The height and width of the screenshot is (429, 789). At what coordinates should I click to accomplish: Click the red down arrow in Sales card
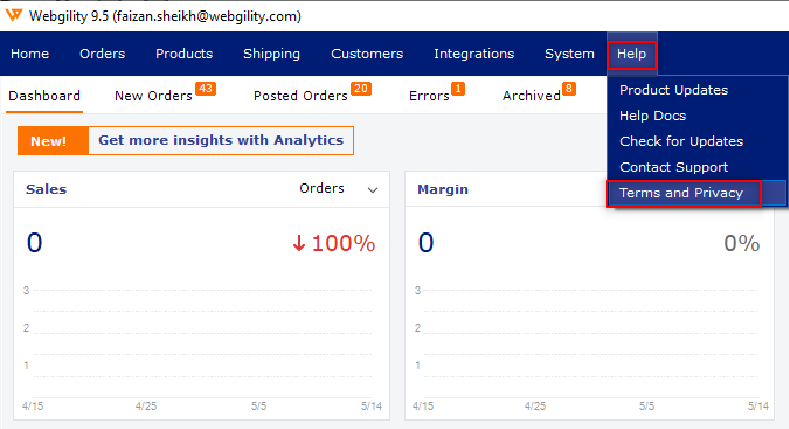coord(299,243)
